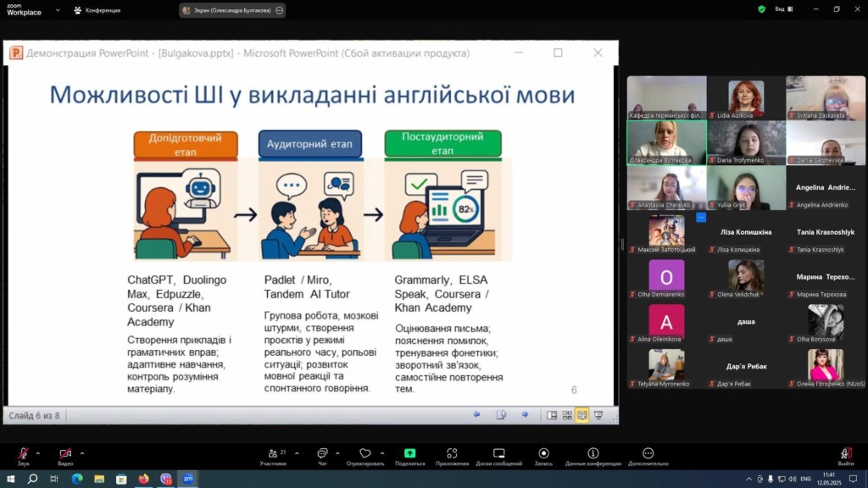The height and width of the screenshot is (488, 868).
Task: Start recording with the Запись button
Action: click(x=543, y=457)
